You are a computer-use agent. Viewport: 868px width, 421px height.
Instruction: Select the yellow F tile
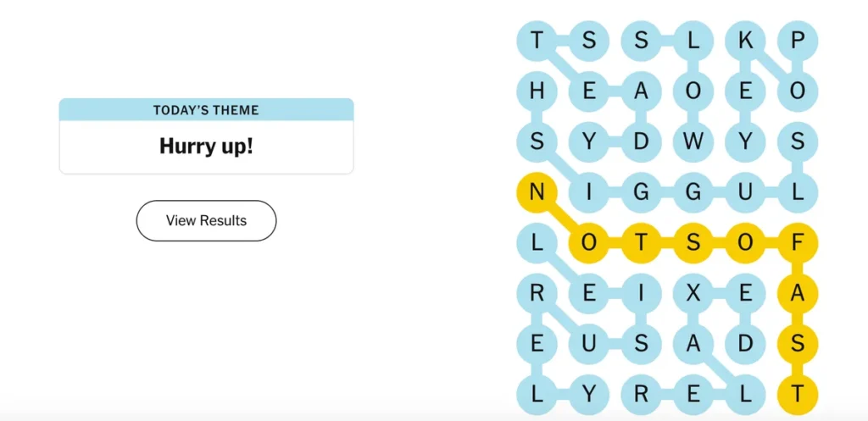pyautogui.click(x=798, y=243)
